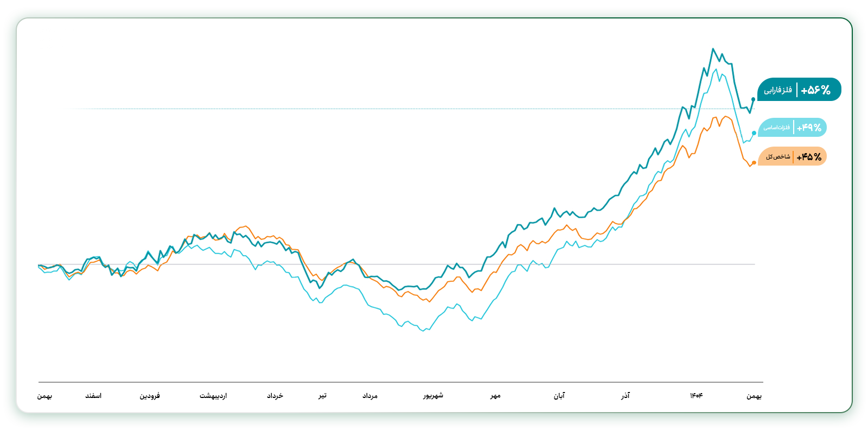Click the شاخص کل +45% orange badge
Screen dimensions: 868x430
point(792,157)
